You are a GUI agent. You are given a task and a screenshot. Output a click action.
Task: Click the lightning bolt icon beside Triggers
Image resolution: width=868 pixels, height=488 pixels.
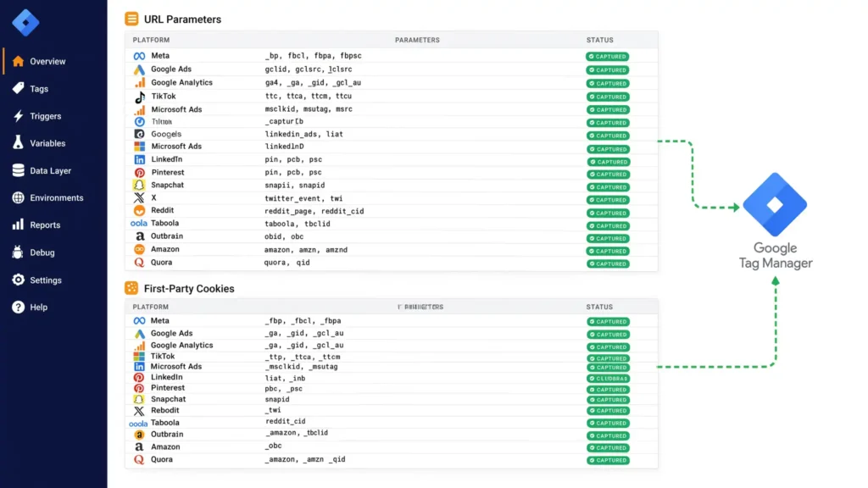[19, 115]
